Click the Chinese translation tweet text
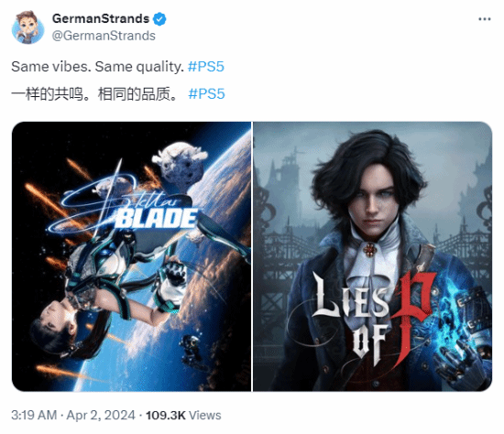 click(94, 93)
